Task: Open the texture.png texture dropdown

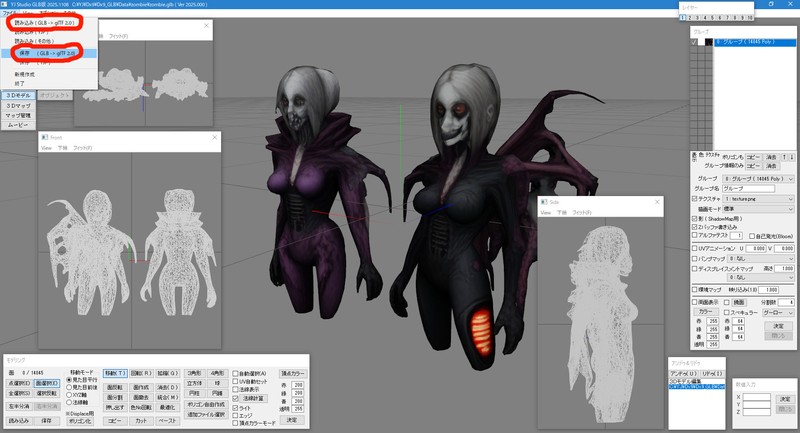Action: click(x=759, y=199)
